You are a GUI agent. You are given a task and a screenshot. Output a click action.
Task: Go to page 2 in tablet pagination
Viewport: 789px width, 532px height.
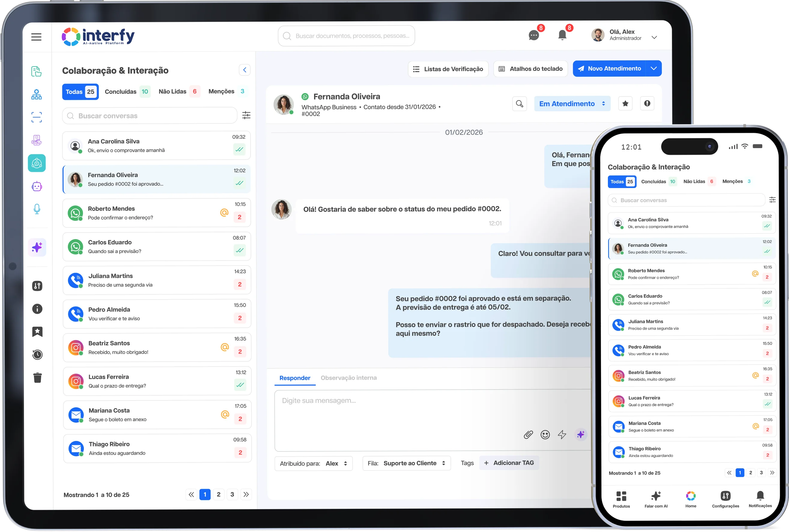pyautogui.click(x=218, y=495)
